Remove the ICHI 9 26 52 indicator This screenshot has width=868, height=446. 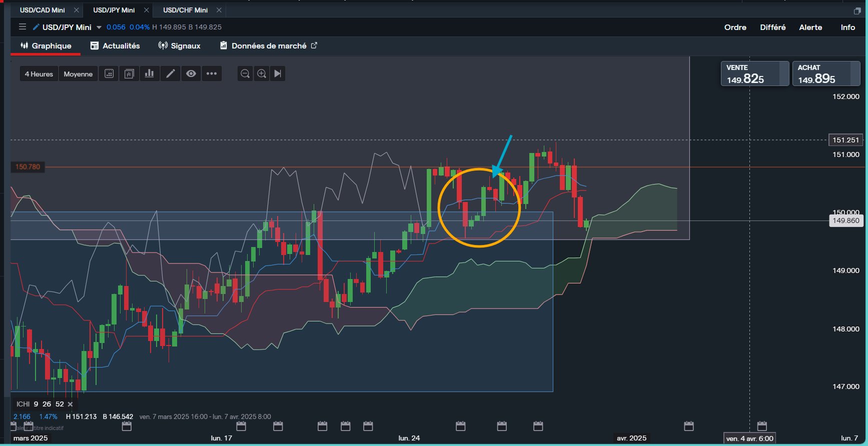(x=71, y=404)
